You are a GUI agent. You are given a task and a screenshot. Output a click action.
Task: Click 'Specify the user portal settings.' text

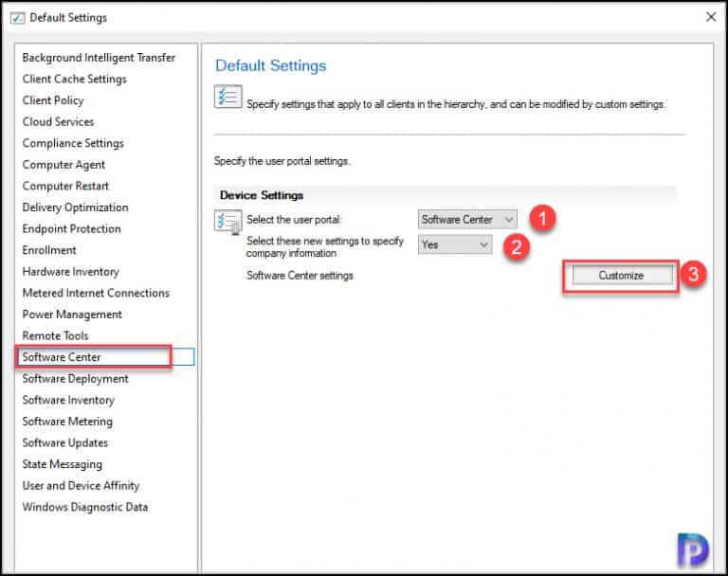click(x=282, y=161)
